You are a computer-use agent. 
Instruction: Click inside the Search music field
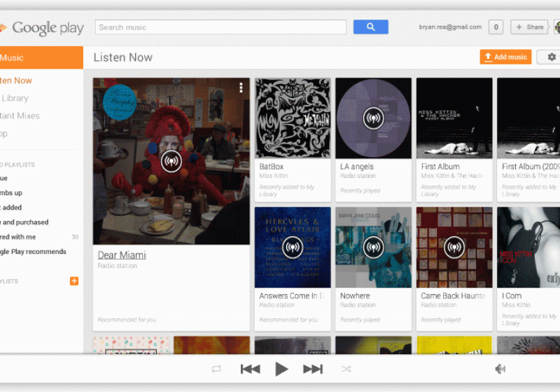220,27
